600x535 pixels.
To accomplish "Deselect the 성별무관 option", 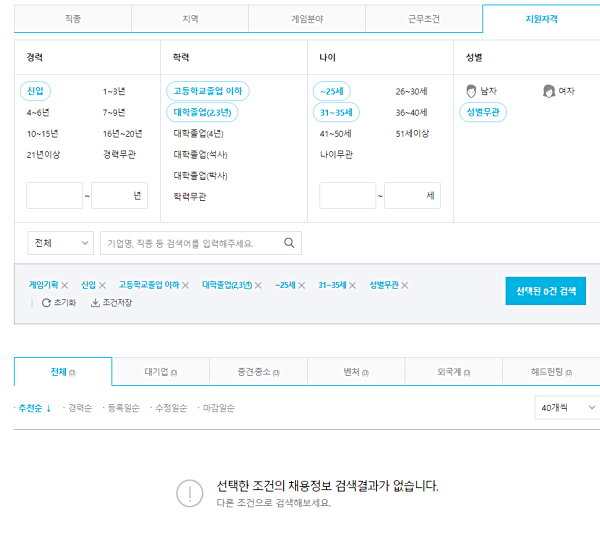I will (483, 112).
